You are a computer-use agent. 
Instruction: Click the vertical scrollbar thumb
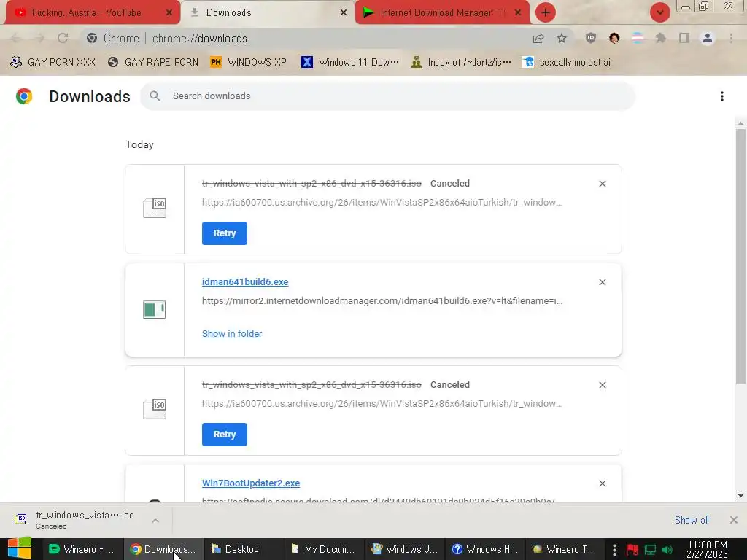(x=740, y=256)
